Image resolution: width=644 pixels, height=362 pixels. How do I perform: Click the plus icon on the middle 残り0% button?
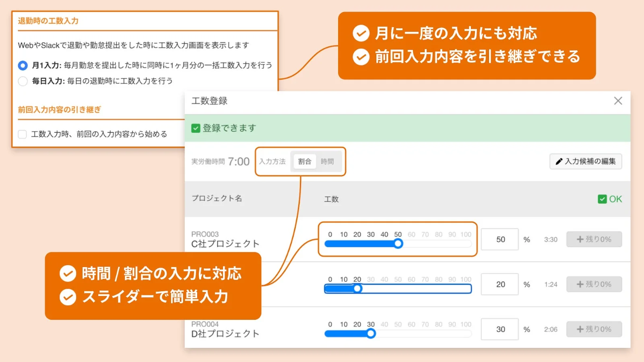[580, 284]
